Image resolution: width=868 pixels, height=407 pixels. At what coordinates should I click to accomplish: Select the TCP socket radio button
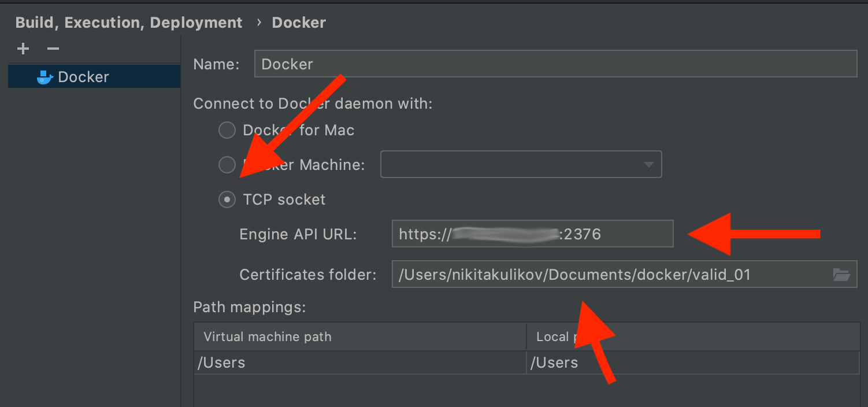[227, 199]
